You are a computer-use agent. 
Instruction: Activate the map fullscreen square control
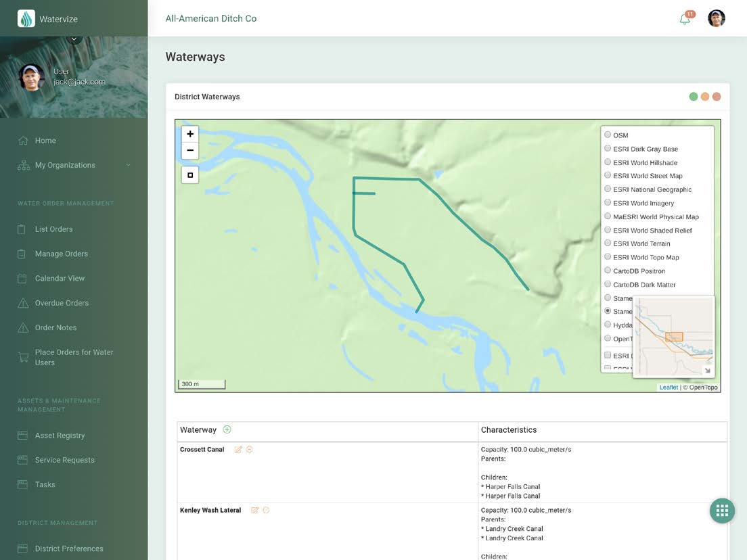tap(189, 174)
